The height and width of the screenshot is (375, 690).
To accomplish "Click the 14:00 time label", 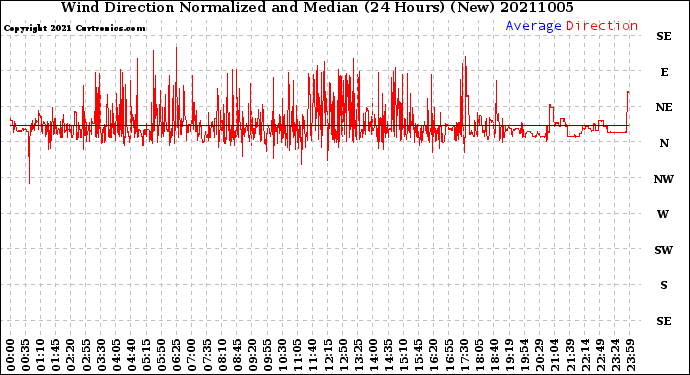I will coord(373,355).
